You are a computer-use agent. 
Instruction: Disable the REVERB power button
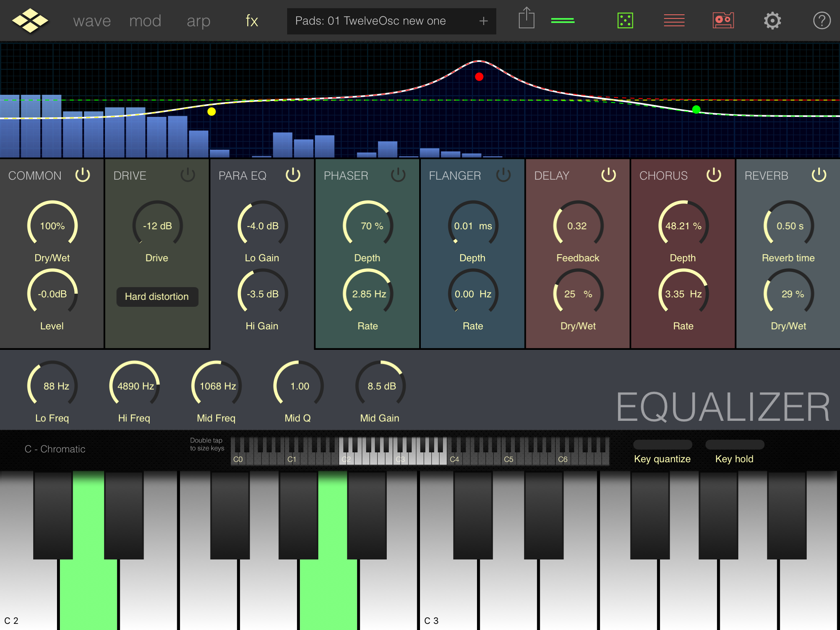click(819, 175)
